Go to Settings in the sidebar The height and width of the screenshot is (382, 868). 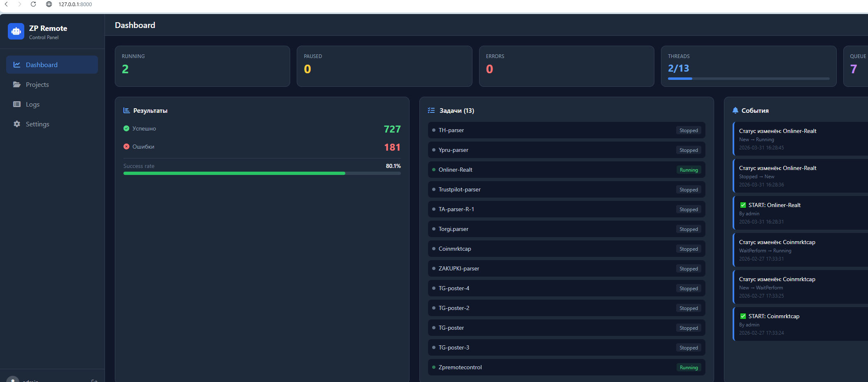click(x=37, y=124)
